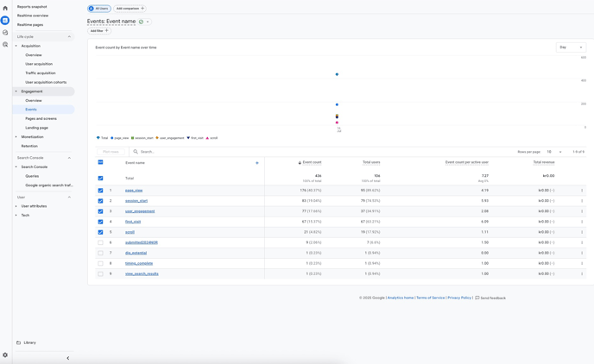Click the Total data point on the chart
The height and width of the screenshot is (364, 594).
pyautogui.click(x=337, y=74)
